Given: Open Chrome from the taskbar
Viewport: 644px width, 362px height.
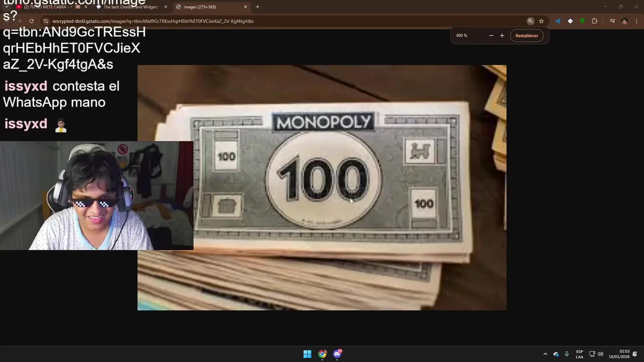Looking at the screenshot, I should (323, 354).
